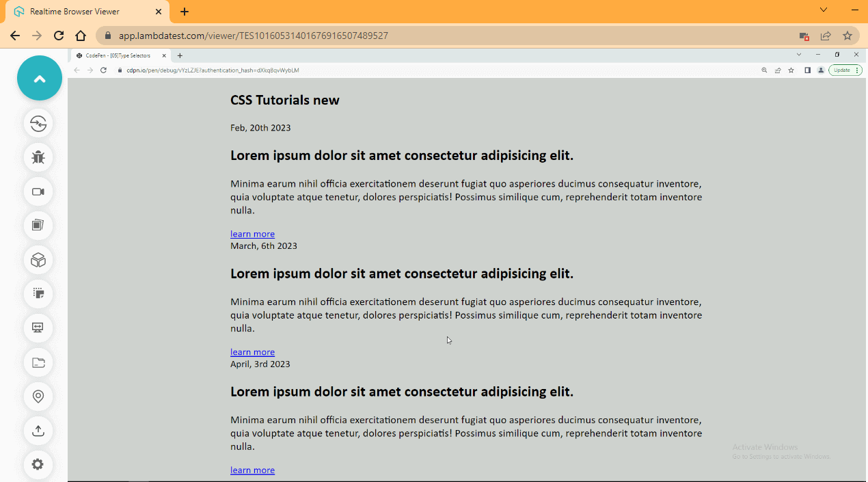Open Chrome's three-dot menu next to Update
Screen dimensions: 868x482
coord(858,70)
